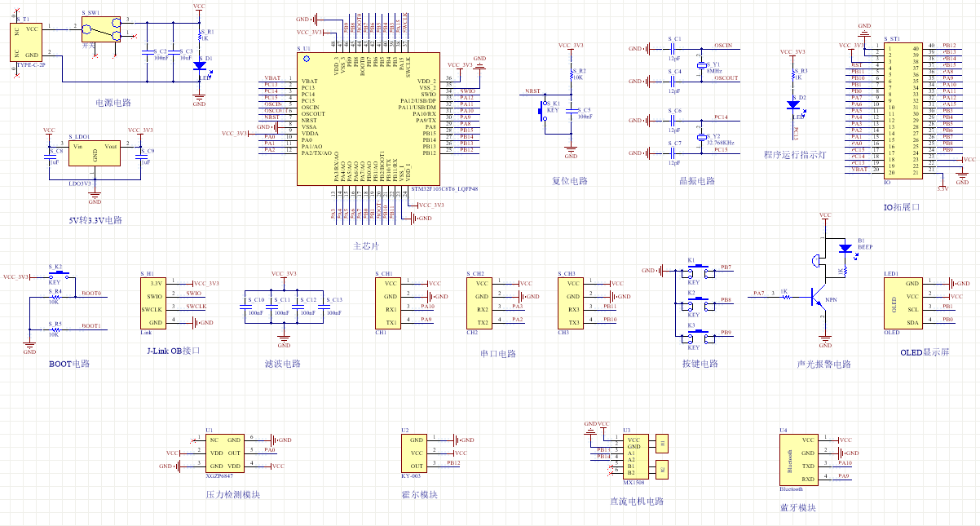Select the BOOT0 net label after R4

tap(91, 293)
